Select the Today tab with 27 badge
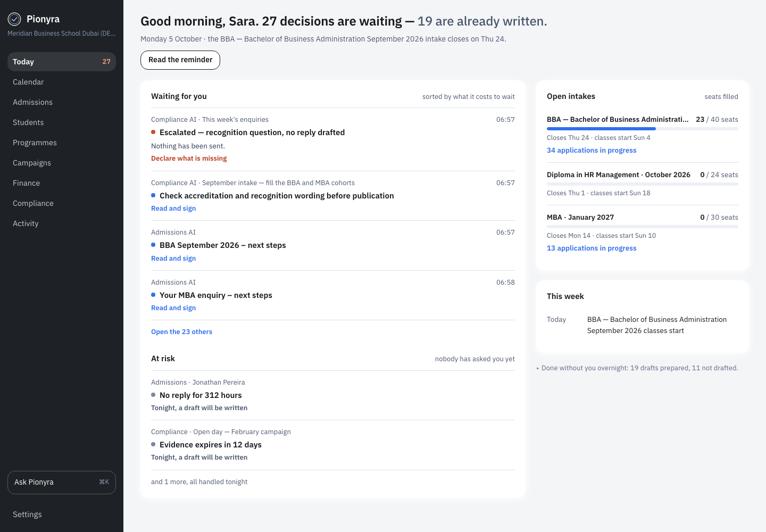Image resolution: width=766 pixels, height=532 pixels. [62, 62]
